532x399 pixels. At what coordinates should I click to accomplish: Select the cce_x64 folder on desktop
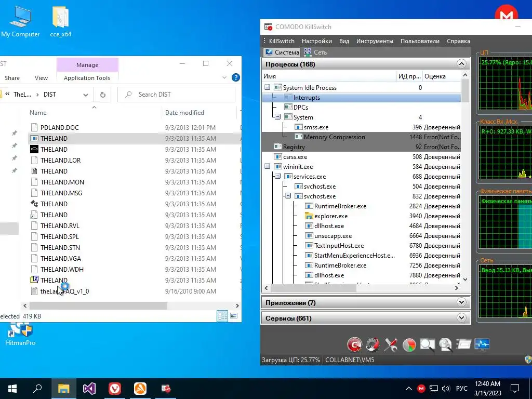61,21
